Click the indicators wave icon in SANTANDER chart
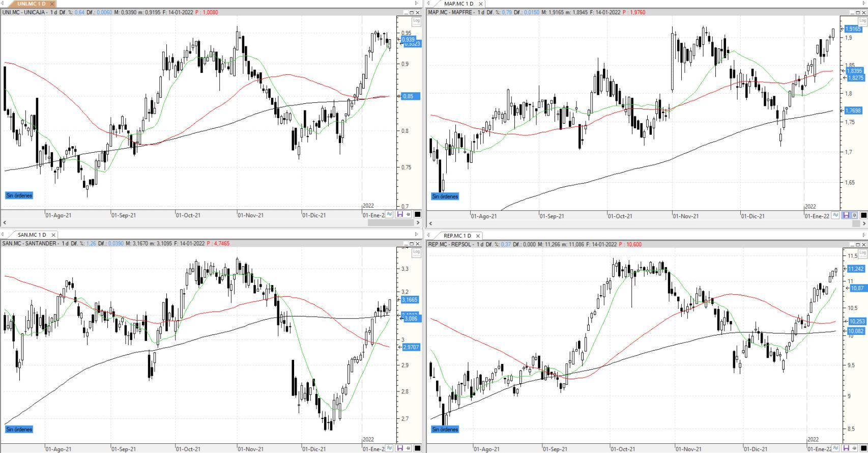 point(390,448)
